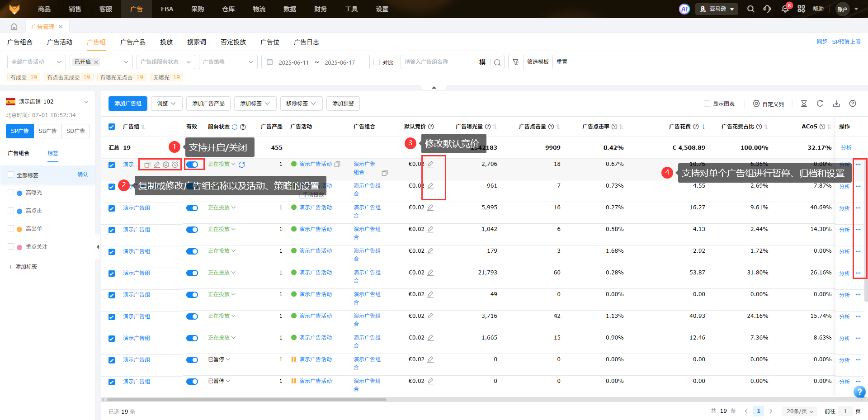Toggle off the first ad group's 有效 switch

(x=192, y=165)
